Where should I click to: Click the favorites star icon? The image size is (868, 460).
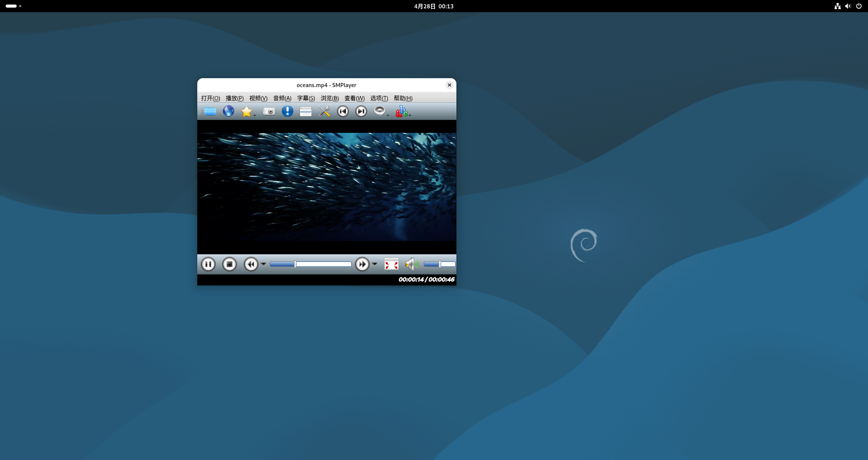coord(247,111)
